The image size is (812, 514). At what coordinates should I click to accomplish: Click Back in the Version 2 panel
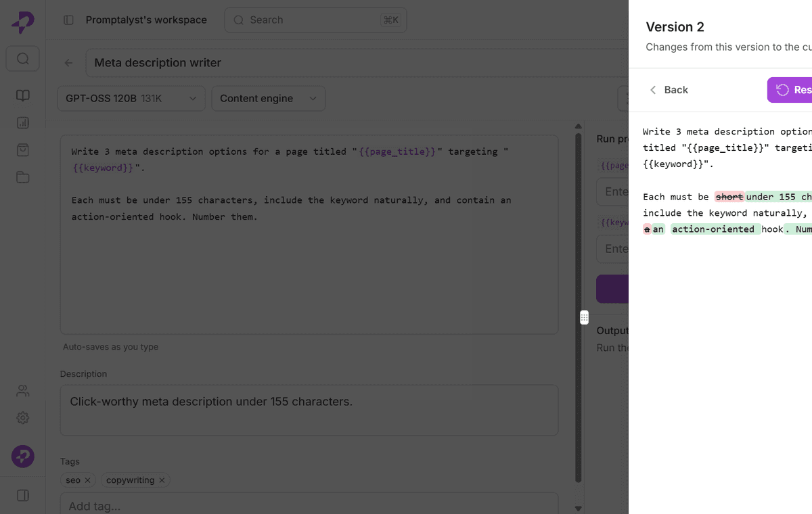(669, 90)
